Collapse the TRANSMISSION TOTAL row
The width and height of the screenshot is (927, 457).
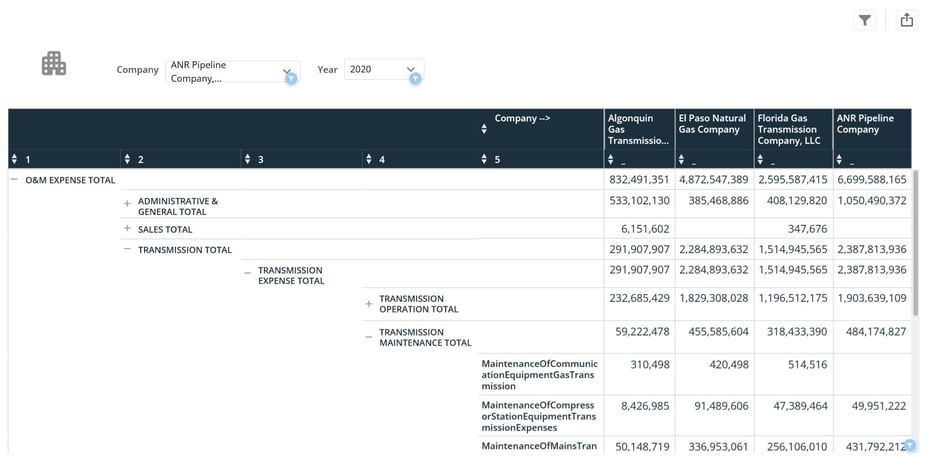(127, 249)
